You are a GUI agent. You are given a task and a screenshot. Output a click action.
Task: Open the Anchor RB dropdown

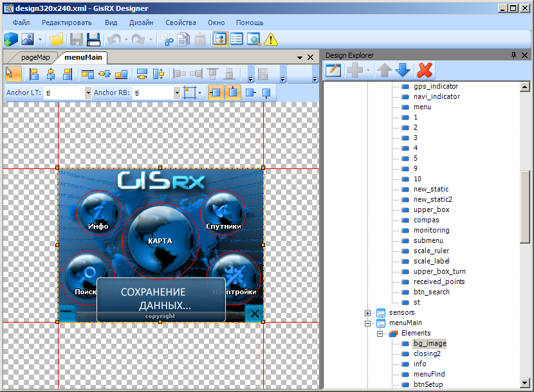(x=177, y=93)
